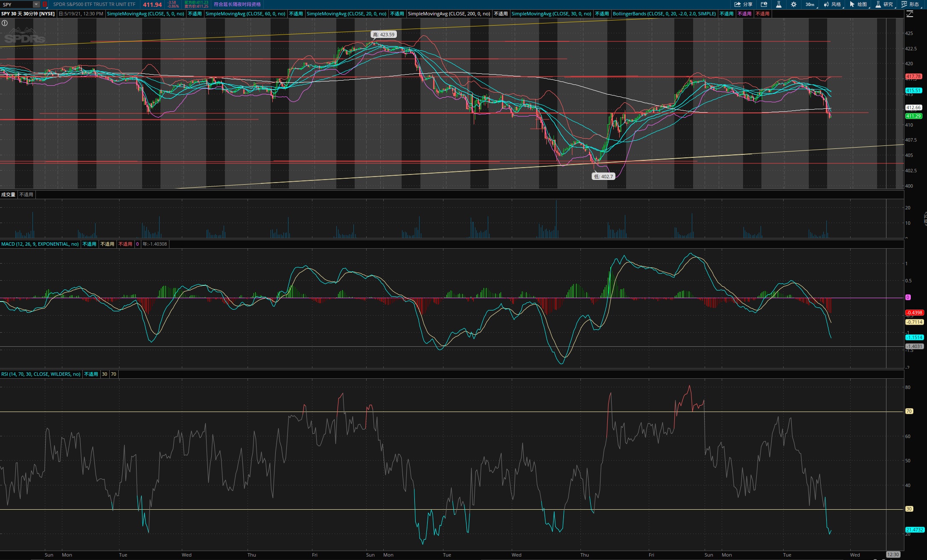This screenshot has width=927, height=560.
Task: Click the SPDR S&P500 ETF TRUST description
Action: (94, 4)
